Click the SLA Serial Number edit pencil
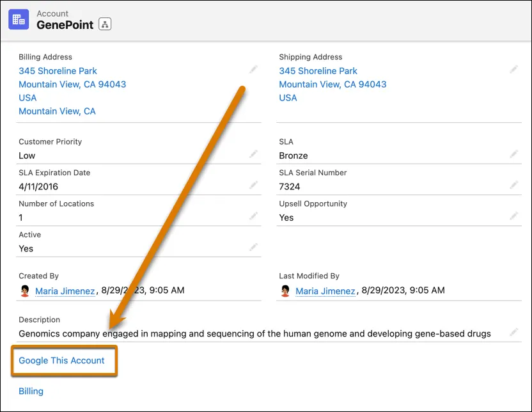 [x=514, y=186]
